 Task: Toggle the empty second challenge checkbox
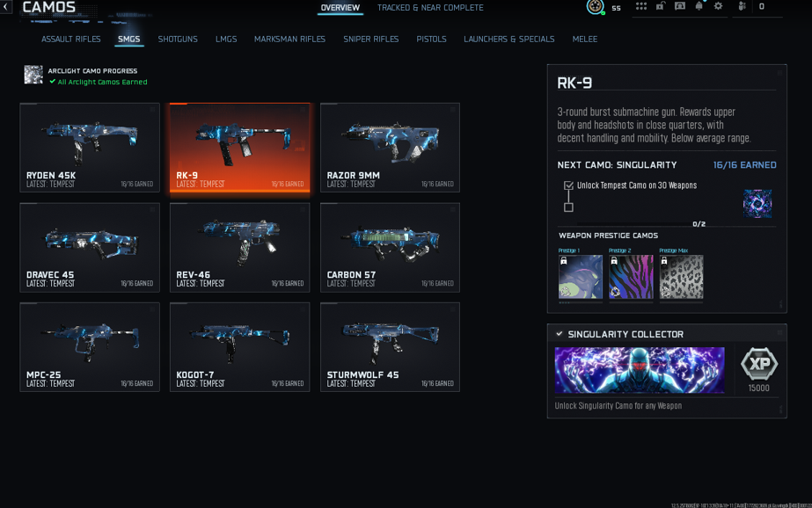[568, 207]
